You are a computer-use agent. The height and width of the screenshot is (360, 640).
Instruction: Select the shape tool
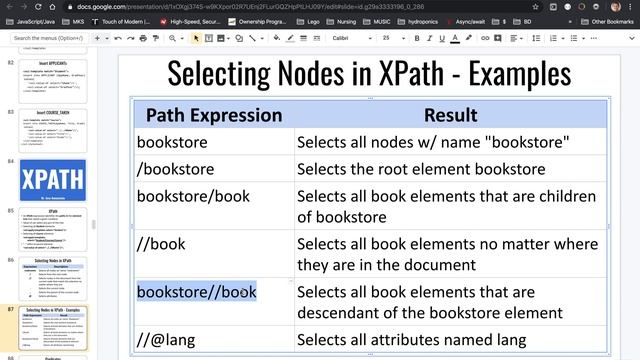(x=239, y=38)
